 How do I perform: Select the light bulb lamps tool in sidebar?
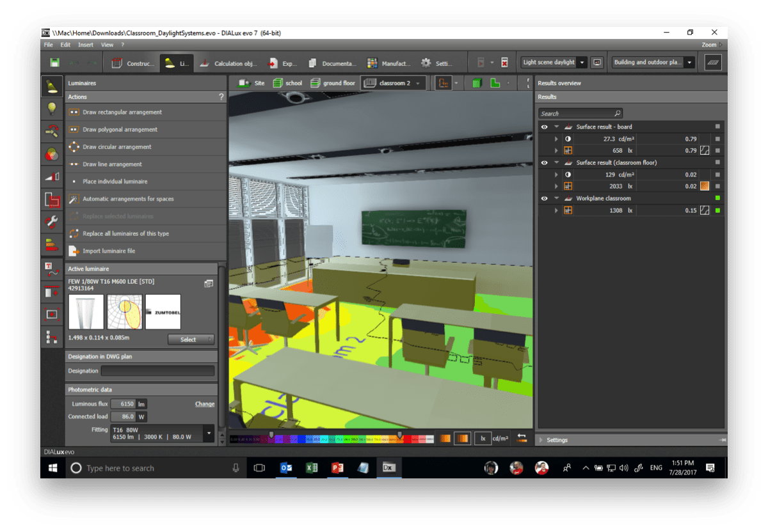52,109
